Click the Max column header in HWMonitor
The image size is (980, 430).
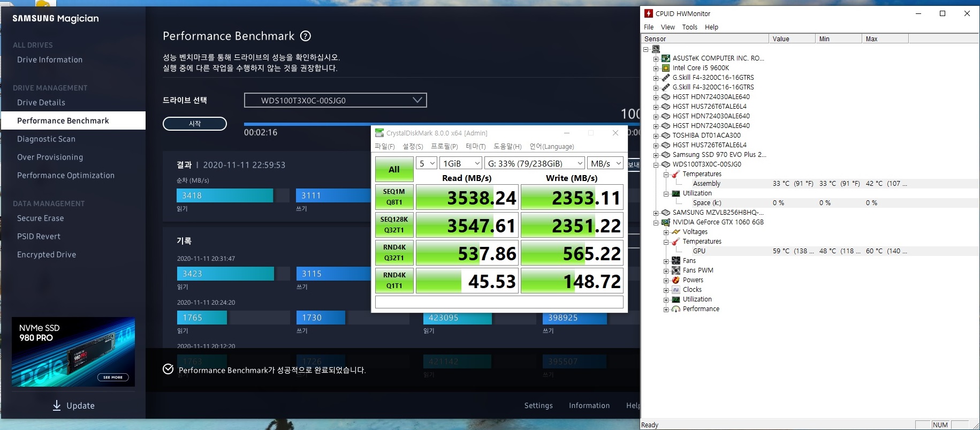coord(885,39)
